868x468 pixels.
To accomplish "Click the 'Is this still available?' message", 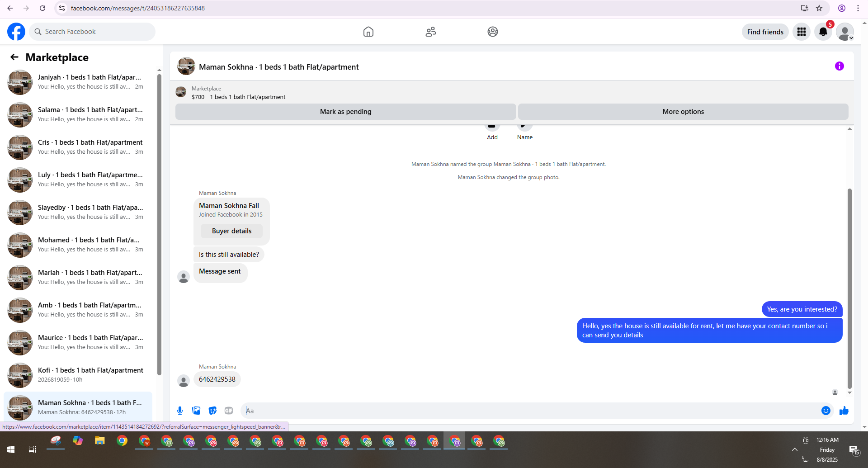I will tap(229, 255).
